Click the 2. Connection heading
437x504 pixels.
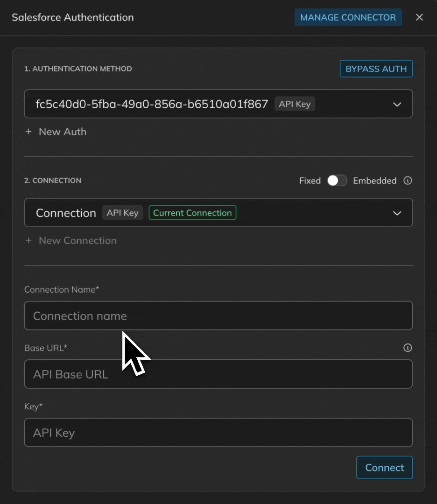(x=53, y=181)
